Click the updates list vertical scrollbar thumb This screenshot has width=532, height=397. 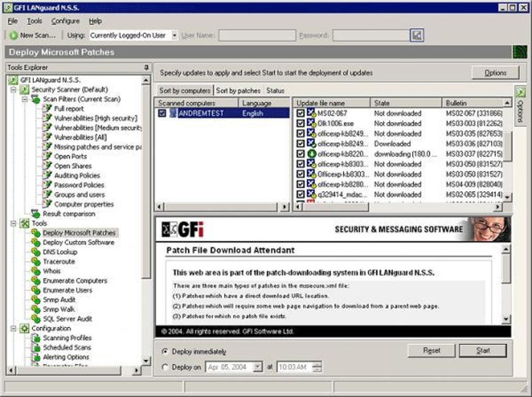(507, 146)
